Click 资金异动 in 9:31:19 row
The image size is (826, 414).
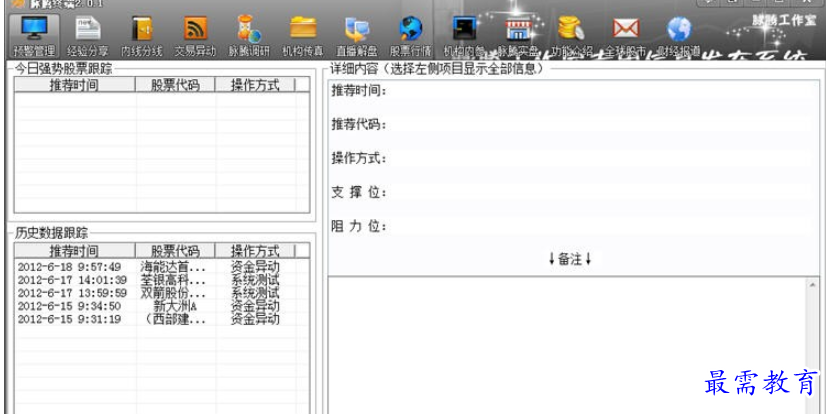point(255,319)
